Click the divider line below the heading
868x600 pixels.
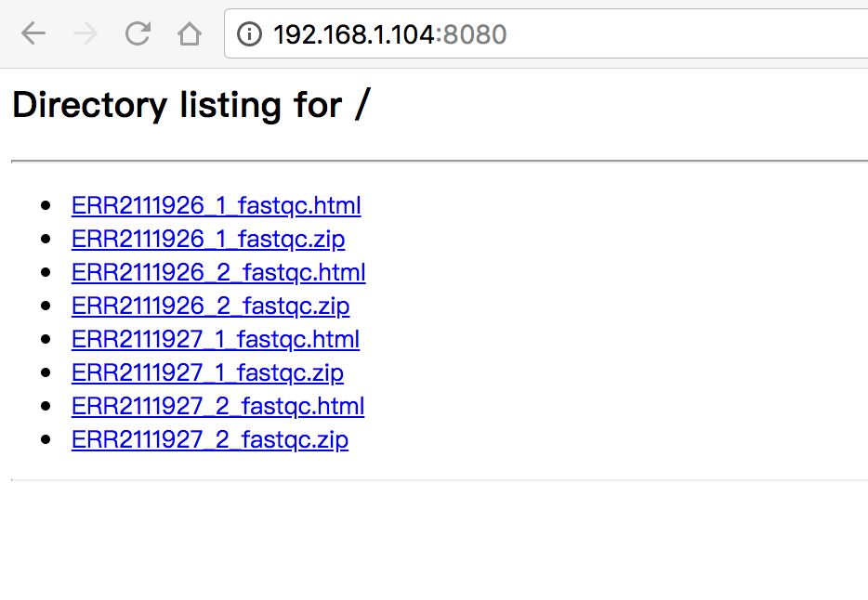[437, 161]
